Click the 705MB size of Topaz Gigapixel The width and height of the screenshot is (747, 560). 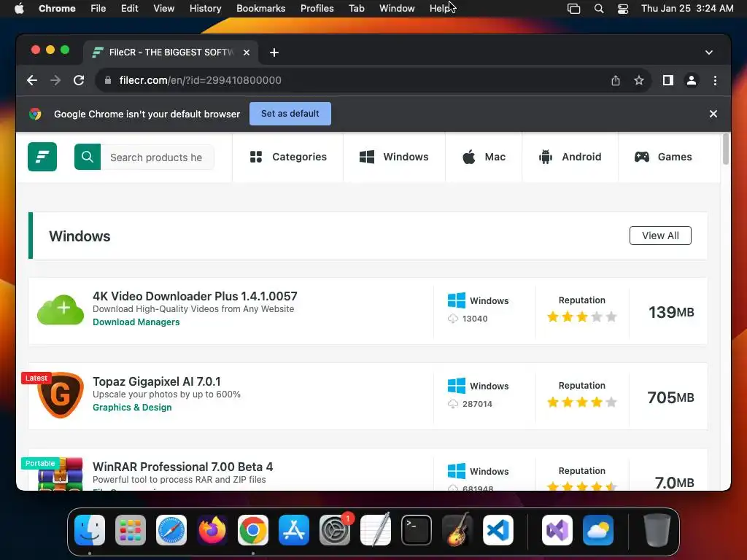(x=671, y=397)
